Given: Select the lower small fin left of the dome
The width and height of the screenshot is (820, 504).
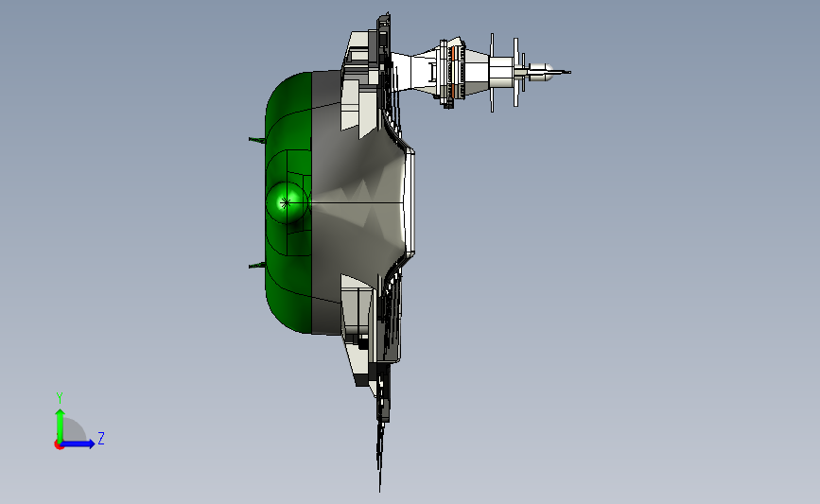Looking at the screenshot, I should 256,266.
